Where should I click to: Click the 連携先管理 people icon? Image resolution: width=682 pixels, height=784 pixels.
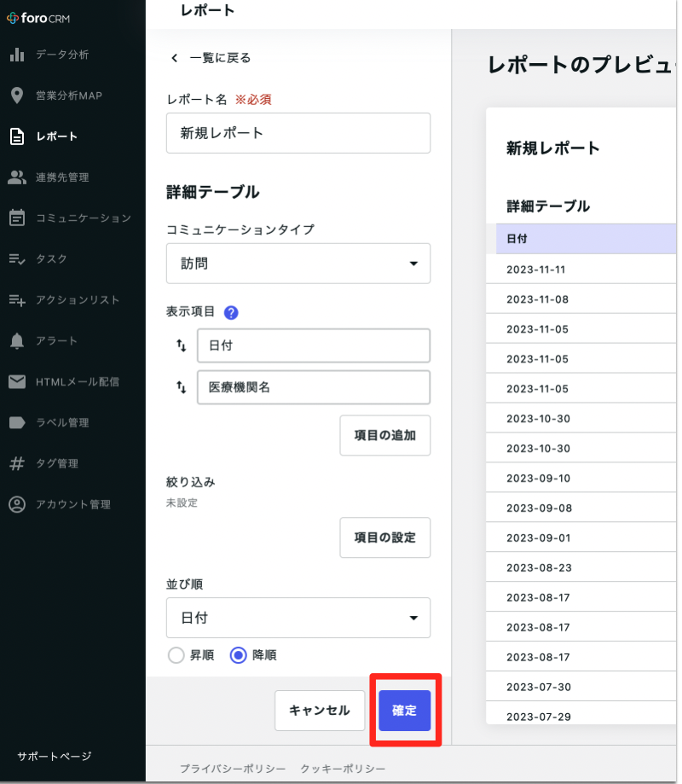pyautogui.click(x=17, y=177)
